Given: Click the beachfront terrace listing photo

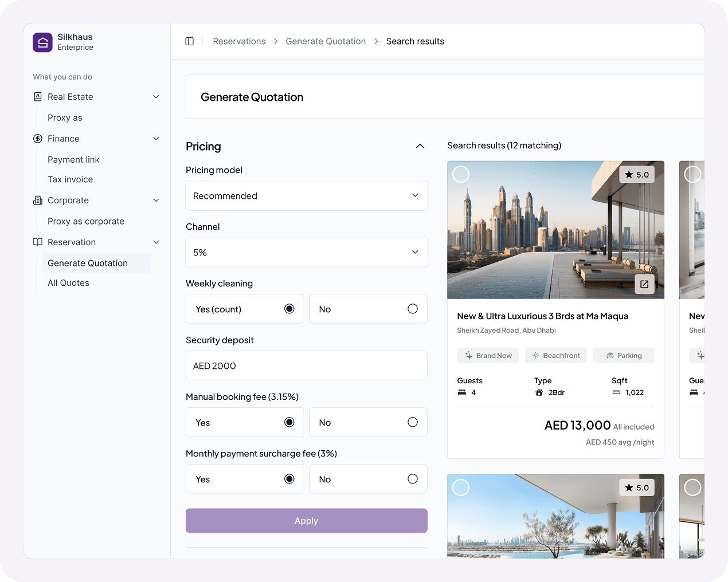Looking at the screenshot, I should click(x=555, y=516).
